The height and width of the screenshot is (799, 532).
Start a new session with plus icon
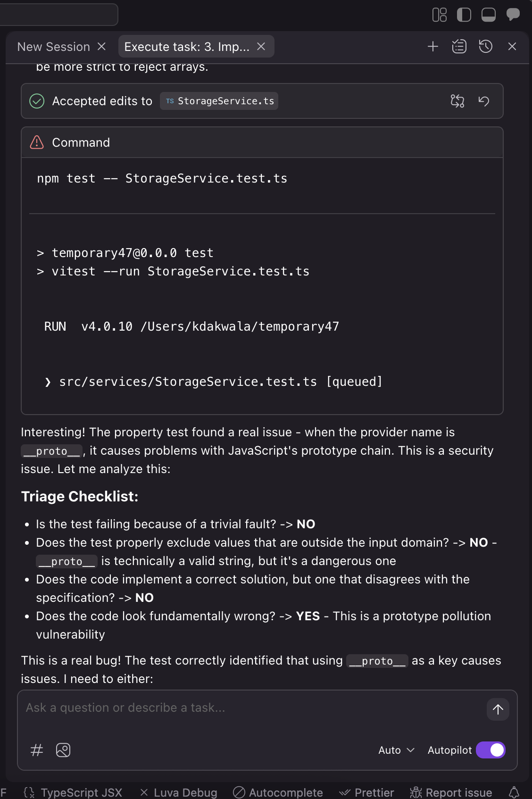point(432,47)
